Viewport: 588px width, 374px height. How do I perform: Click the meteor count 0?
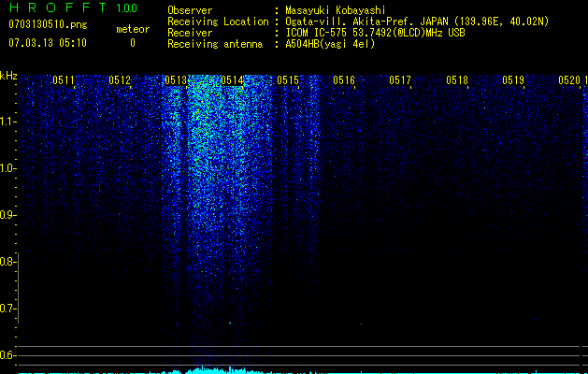(x=133, y=43)
